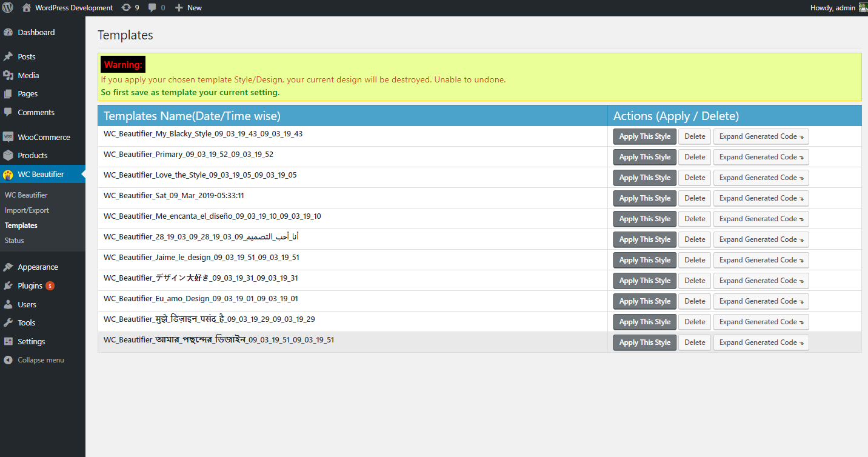Viewport: 868px width, 457px height.
Task: Select the Status submenu item
Action: pos(15,241)
